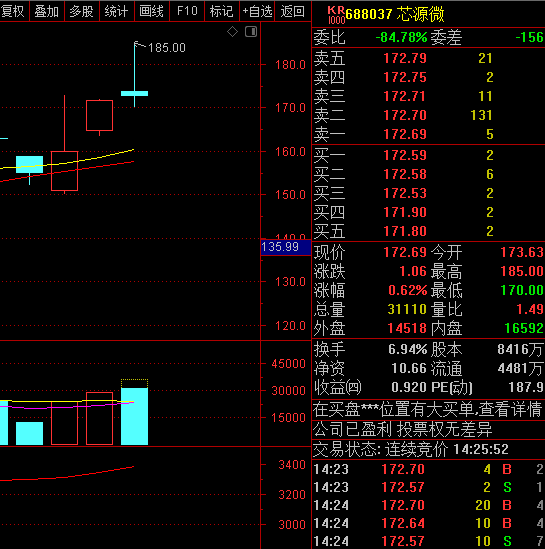Click the 最高 value 185.00 in quote panel

[x=522, y=271]
